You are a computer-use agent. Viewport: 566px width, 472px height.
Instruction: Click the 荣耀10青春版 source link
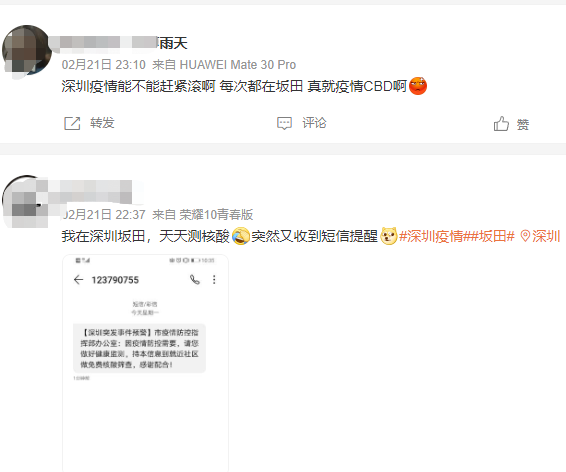(216, 215)
